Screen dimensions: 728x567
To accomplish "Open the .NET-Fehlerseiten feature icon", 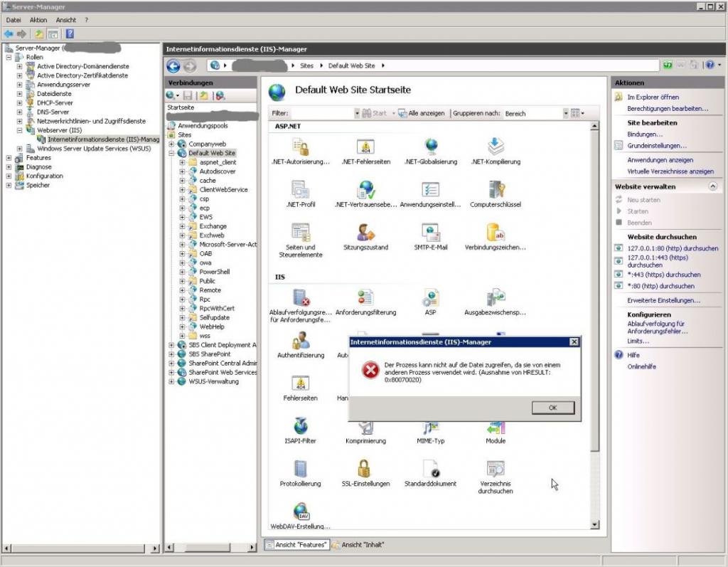I will click(365, 147).
